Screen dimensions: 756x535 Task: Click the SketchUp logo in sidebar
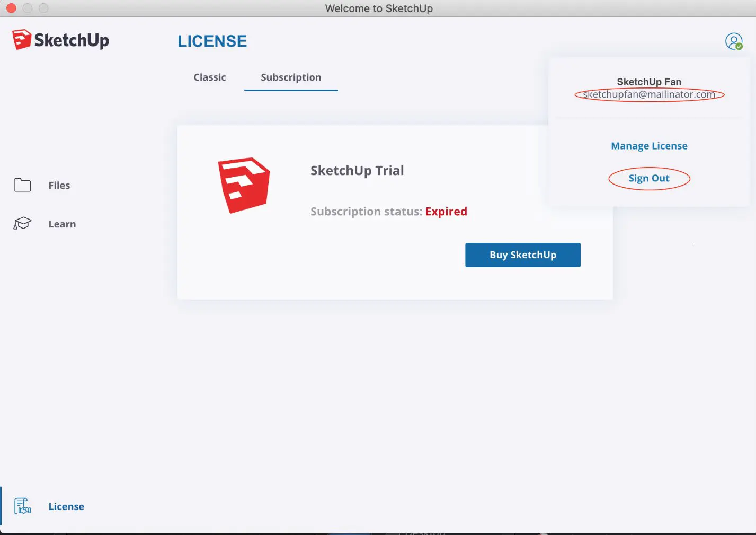60,40
